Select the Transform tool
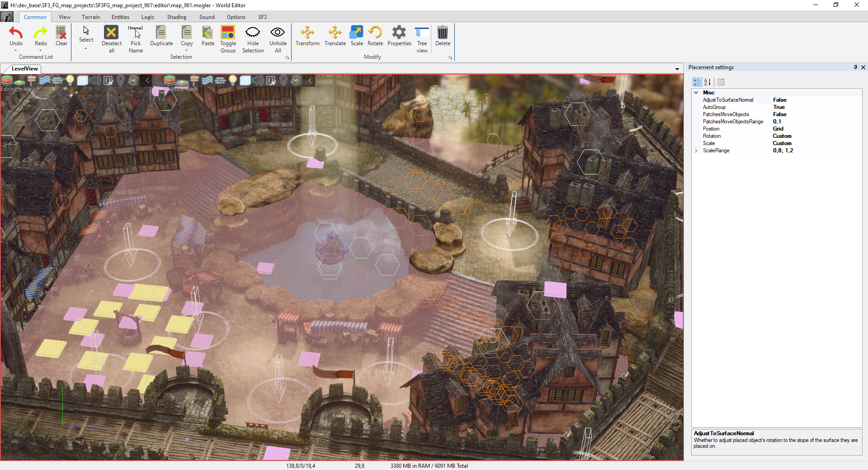 pyautogui.click(x=307, y=36)
